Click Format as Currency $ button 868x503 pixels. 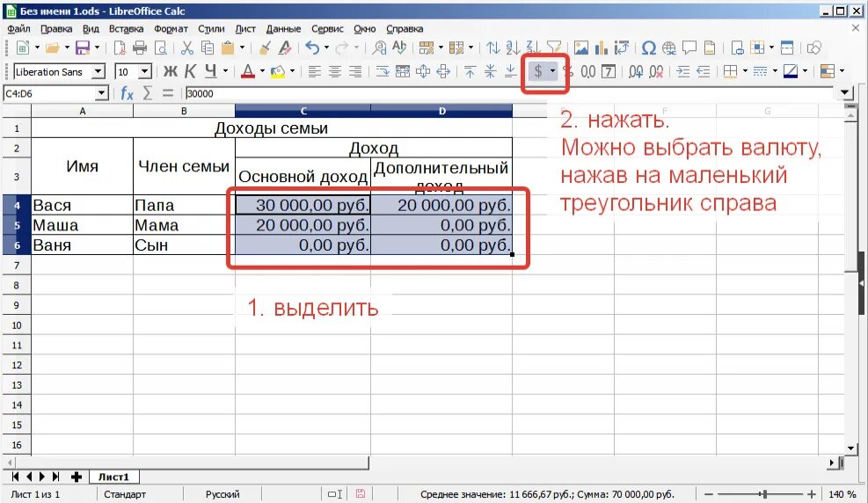point(538,71)
